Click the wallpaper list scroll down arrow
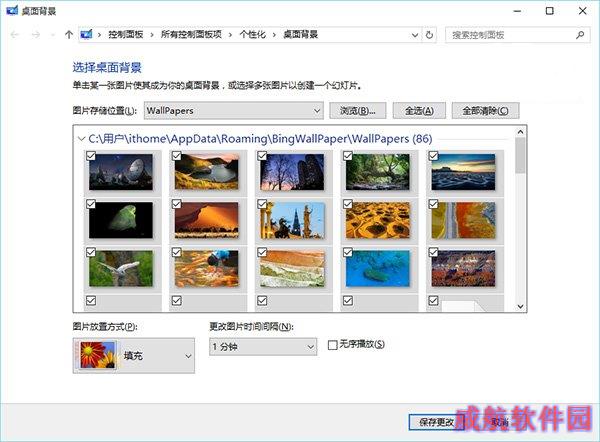 pyautogui.click(x=520, y=306)
